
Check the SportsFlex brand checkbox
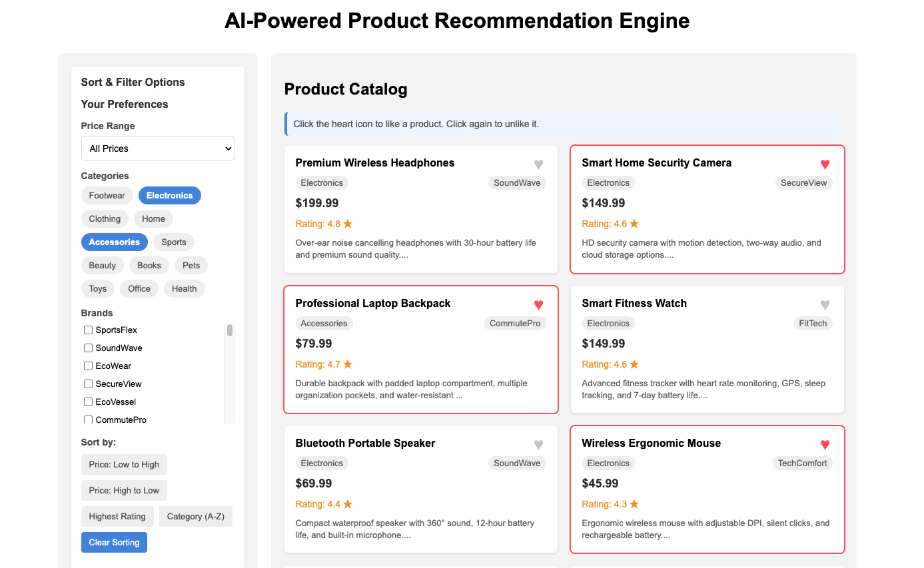[89, 330]
